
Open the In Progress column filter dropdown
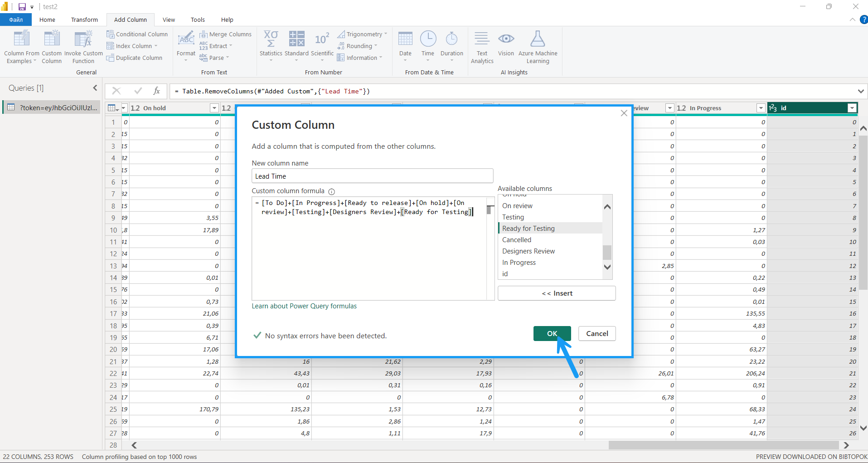(x=761, y=108)
